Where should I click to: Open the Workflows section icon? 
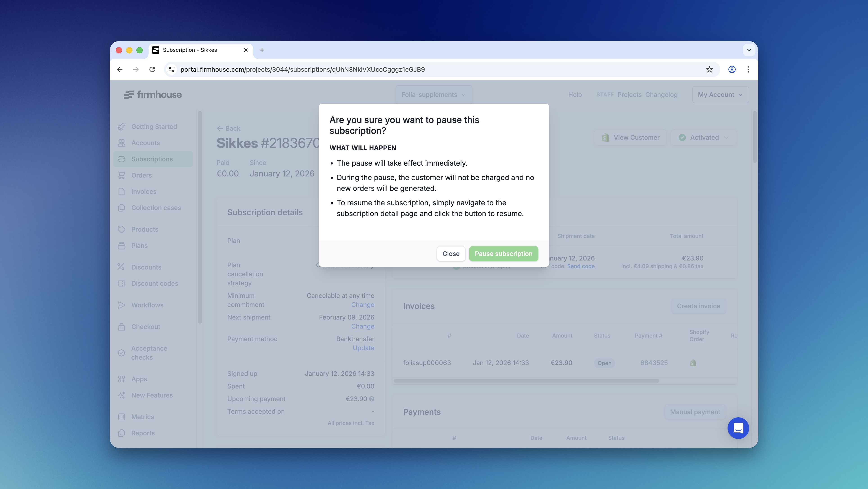coord(122,305)
